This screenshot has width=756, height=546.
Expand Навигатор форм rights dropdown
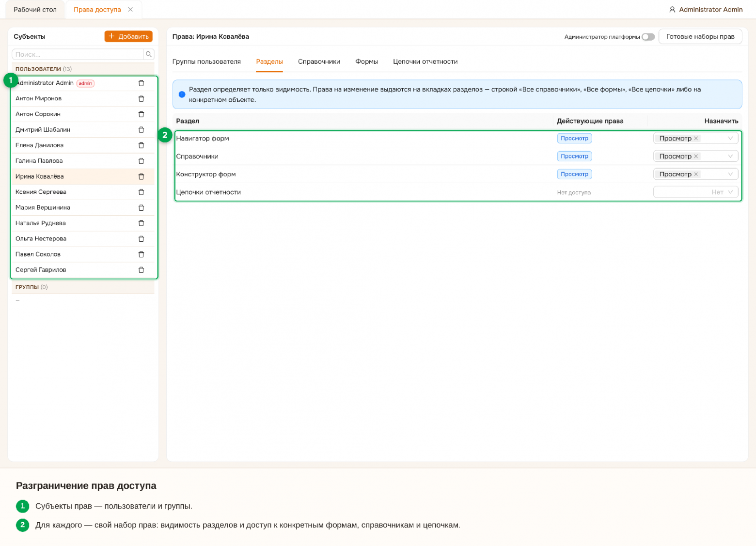pos(730,139)
